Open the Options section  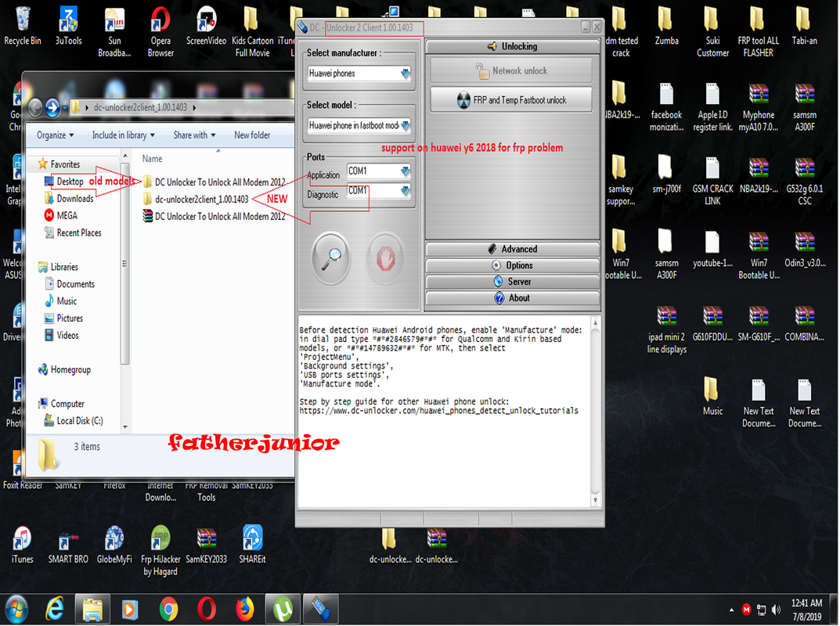coord(513,265)
